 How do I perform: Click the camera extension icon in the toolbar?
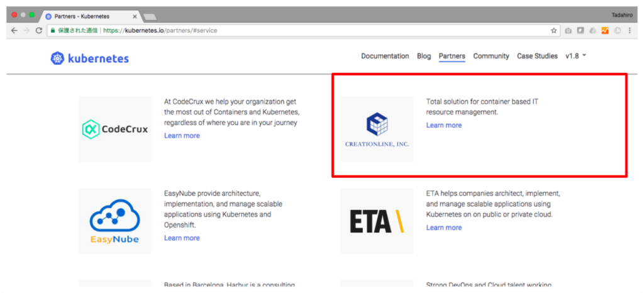[568, 30]
